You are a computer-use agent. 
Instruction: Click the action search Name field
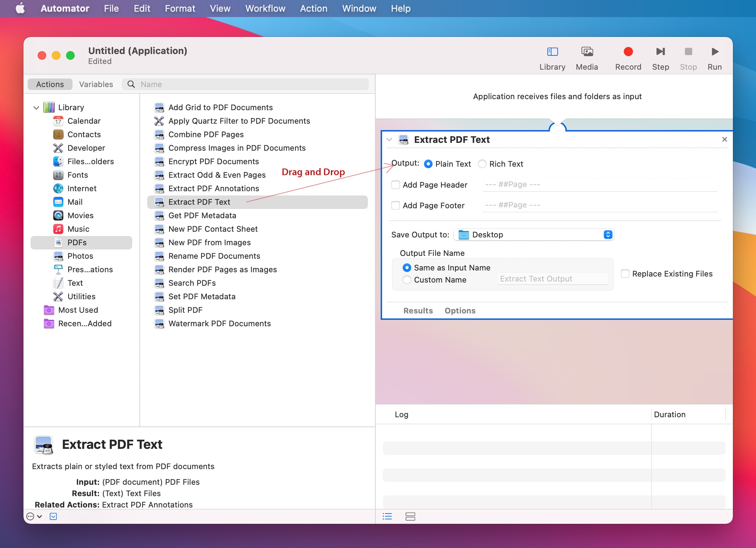tap(245, 84)
